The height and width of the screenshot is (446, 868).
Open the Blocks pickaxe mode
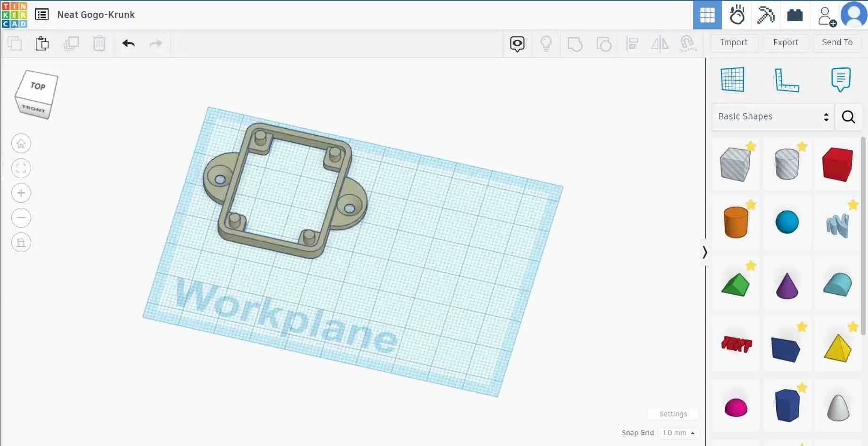(766, 15)
